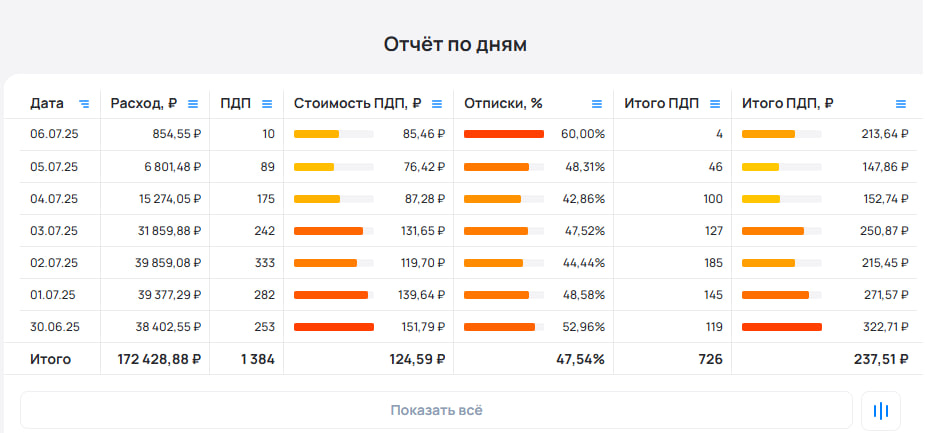Click the ПДП column menu icon
The width and height of the screenshot is (926, 433).
click(x=267, y=103)
